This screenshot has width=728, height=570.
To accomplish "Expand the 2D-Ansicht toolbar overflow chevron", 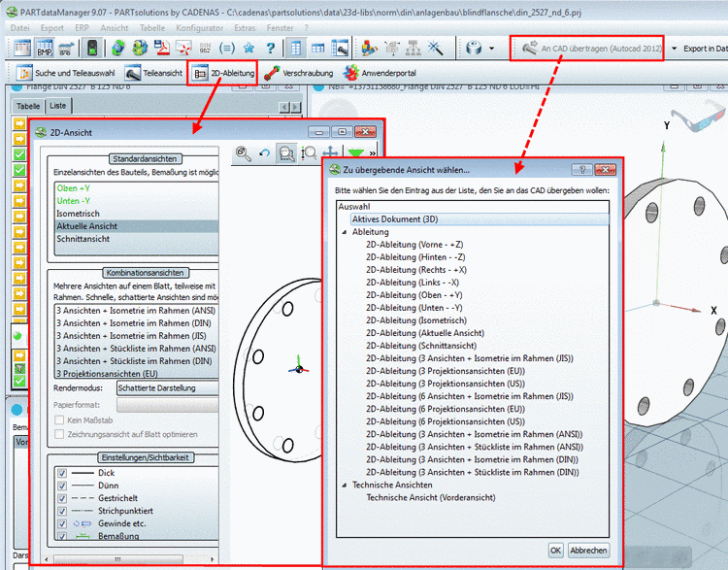I will 373,152.
